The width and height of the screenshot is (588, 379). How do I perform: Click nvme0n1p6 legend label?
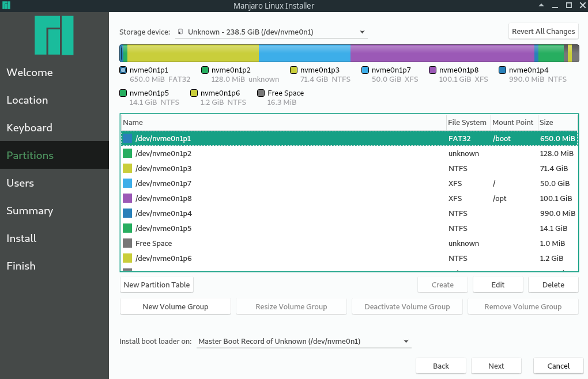(x=220, y=93)
